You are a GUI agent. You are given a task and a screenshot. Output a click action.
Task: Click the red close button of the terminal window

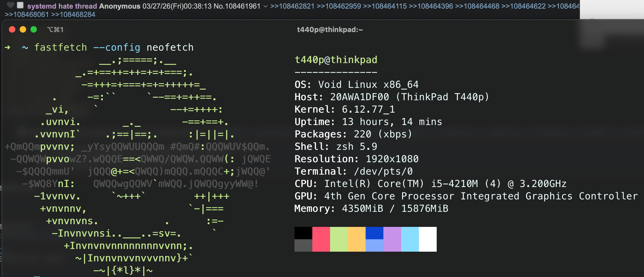[12, 29]
